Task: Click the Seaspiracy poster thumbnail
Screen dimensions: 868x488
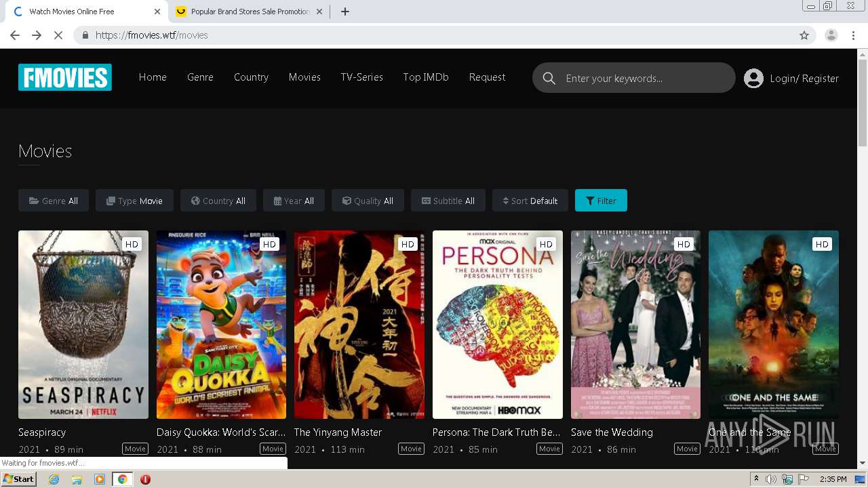Action: (x=83, y=325)
